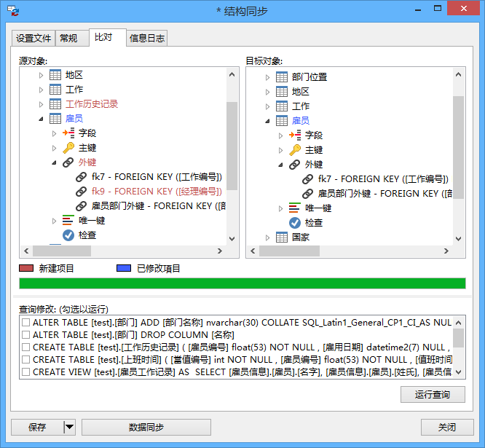Expand the 唯一键 node in source tree
Image resolution: width=485 pixels, height=448 pixels.
tap(54, 221)
